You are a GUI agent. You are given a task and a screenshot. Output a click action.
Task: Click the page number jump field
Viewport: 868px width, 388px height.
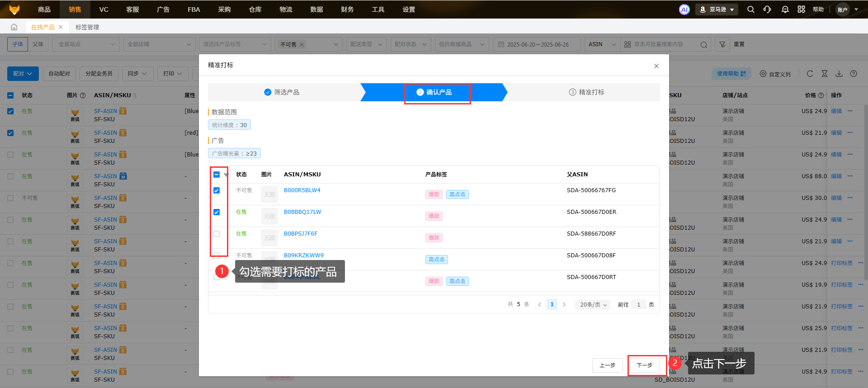click(639, 305)
